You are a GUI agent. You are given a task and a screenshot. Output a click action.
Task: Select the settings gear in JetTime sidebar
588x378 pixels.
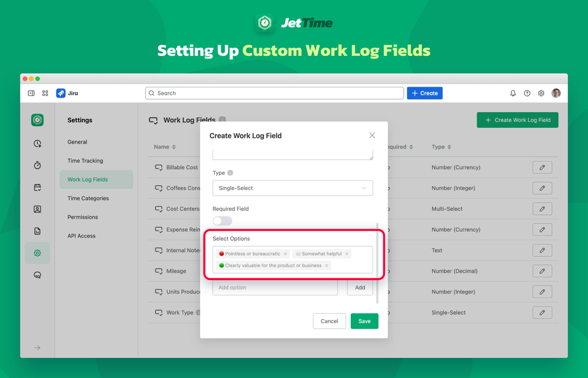[x=37, y=253]
